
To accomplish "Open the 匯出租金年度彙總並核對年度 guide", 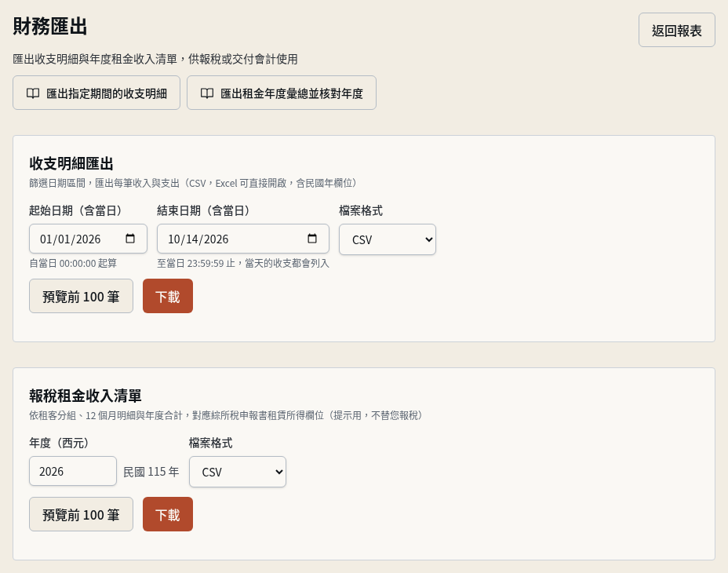I will pos(282,93).
